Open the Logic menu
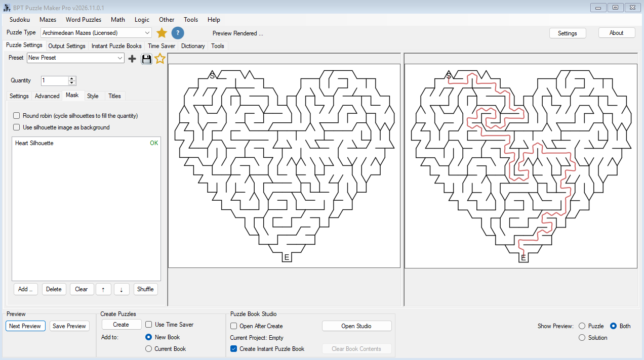 (142, 20)
